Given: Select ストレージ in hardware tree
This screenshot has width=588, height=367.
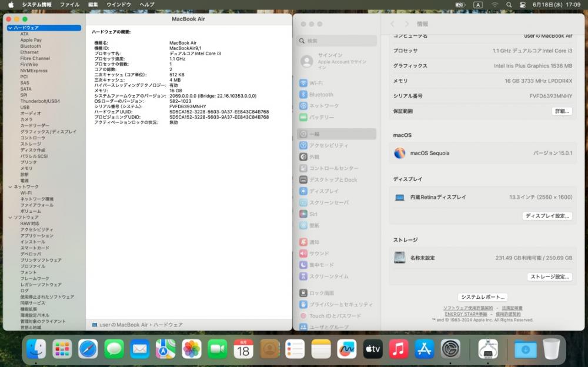Looking at the screenshot, I should point(31,144).
